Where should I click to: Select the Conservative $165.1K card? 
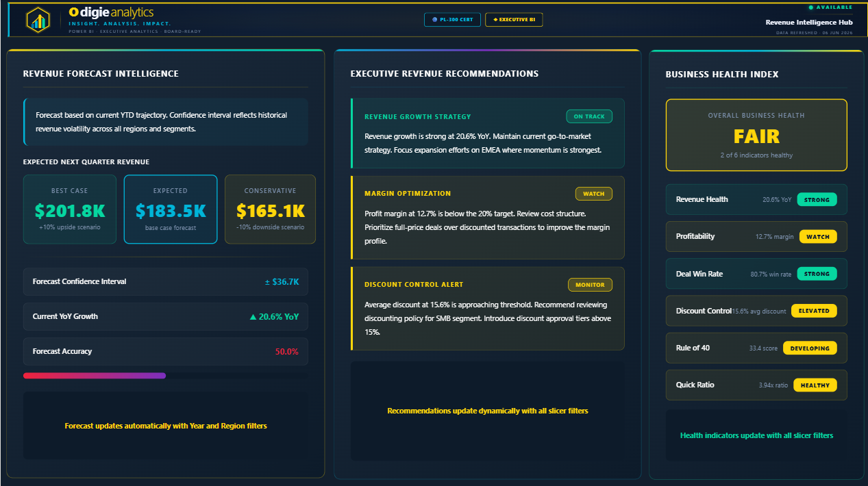(270, 209)
